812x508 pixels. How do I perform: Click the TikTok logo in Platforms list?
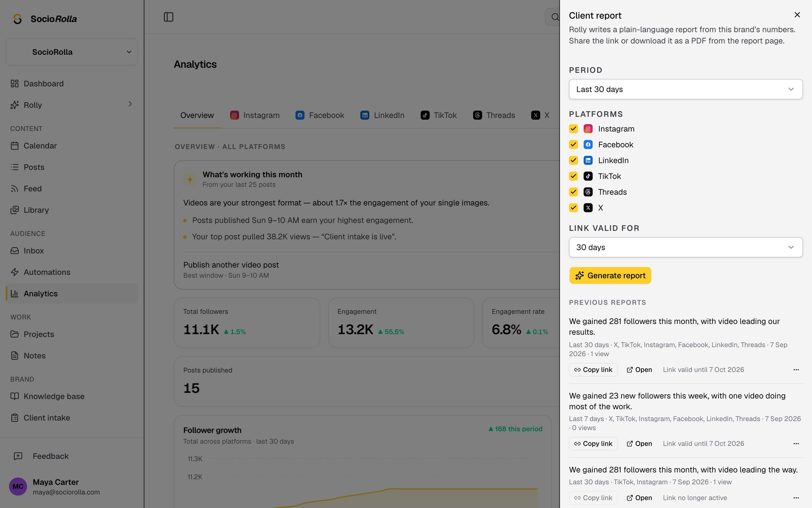coord(588,176)
